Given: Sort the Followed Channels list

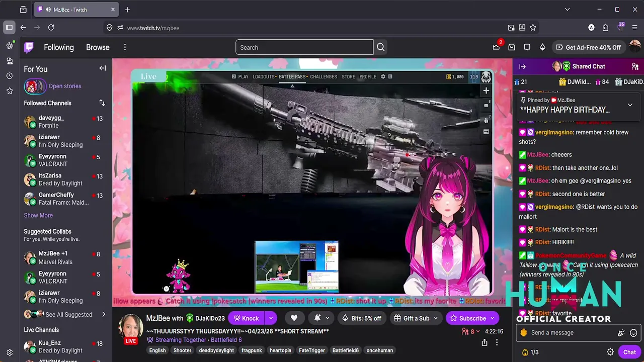Looking at the screenshot, I should pos(102,103).
